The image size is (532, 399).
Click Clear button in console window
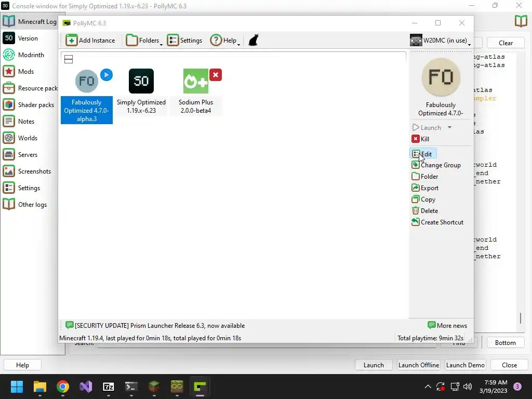tap(506, 43)
